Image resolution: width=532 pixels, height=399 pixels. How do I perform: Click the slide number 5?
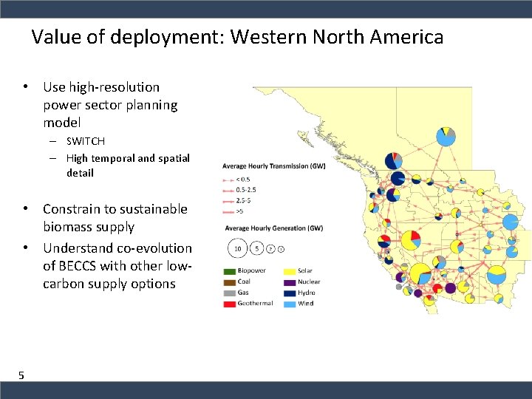[21, 375]
